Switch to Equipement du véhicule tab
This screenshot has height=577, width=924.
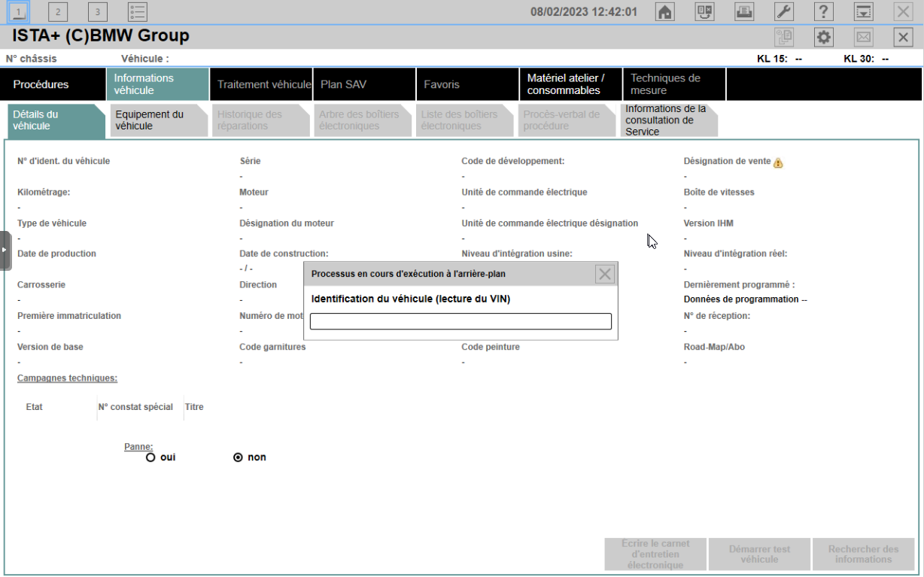point(157,120)
